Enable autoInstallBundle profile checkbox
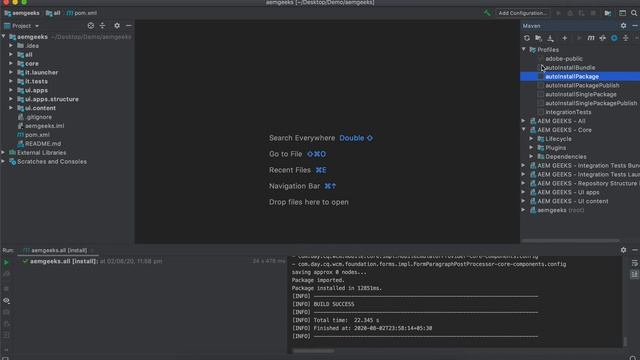Image resolution: width=640 pixels, height=360 pixels. pyautogui.click(x=540, y=68)
